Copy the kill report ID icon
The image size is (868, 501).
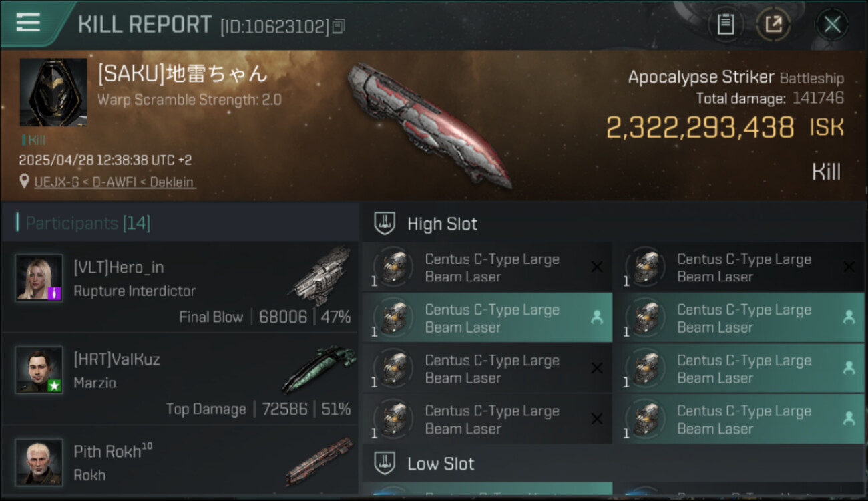click(339, 27)
